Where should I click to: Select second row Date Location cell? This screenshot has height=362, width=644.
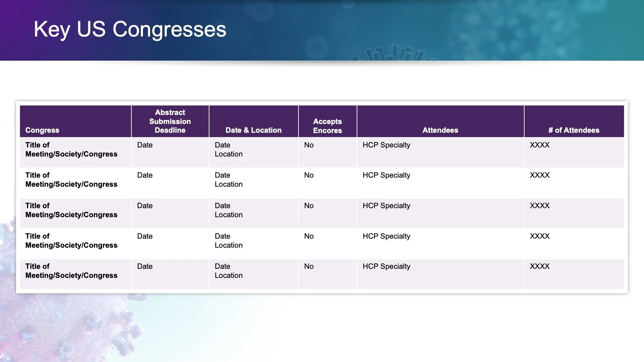pyautogui.click(x=228, y=180)
